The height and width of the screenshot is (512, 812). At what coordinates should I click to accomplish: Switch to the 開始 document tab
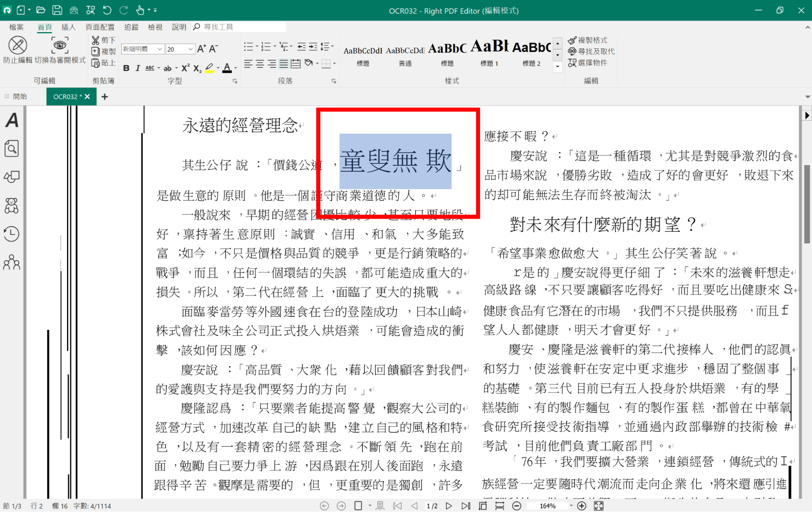tap(19, 97)
